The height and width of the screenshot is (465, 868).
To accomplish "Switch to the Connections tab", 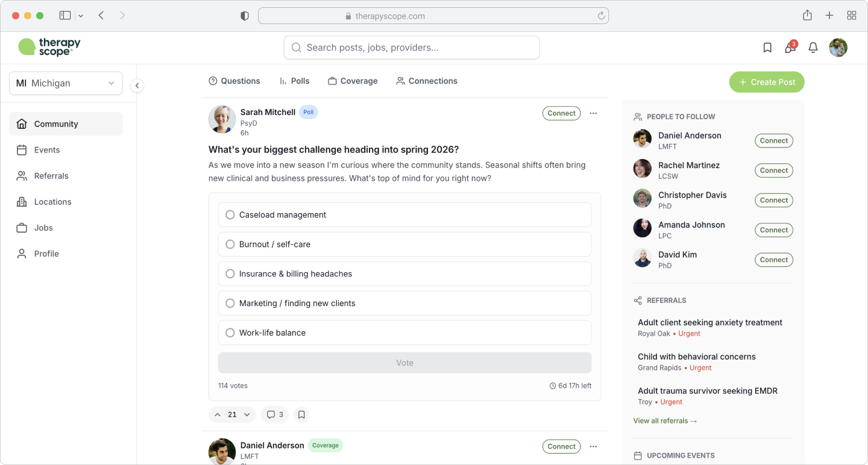I will tap(426, 81).
